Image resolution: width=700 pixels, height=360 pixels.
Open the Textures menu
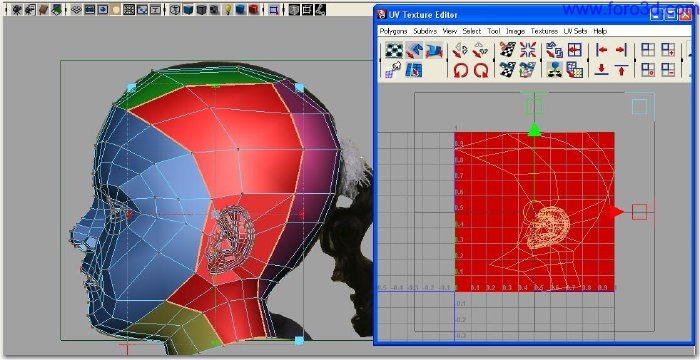coord(544,31)
